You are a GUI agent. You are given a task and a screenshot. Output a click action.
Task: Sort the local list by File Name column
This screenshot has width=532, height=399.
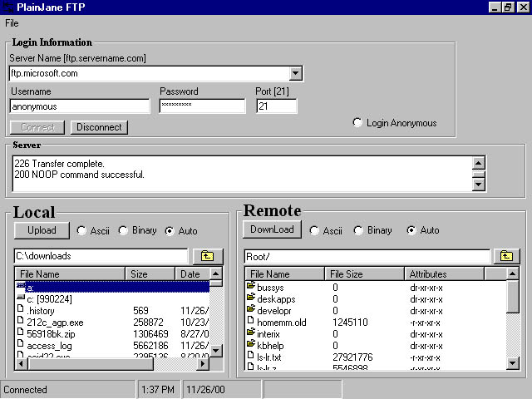pyautogui.click(x=70, y=273)
